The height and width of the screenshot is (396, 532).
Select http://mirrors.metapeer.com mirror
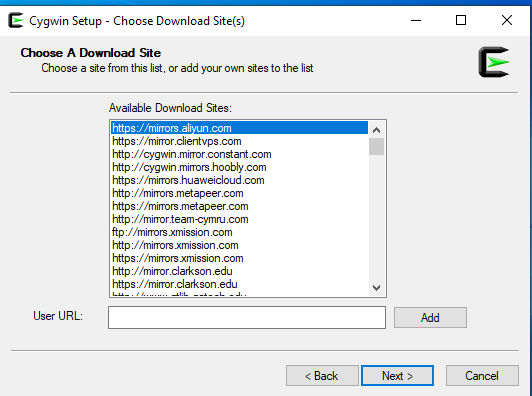point(240,193)
